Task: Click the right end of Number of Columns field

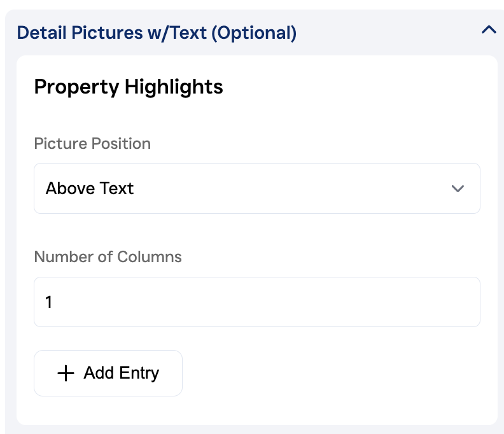Action: point(465,302)
